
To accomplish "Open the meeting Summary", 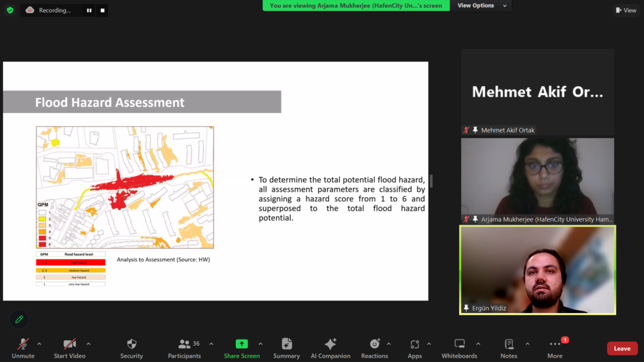I will tap(286, 348).
